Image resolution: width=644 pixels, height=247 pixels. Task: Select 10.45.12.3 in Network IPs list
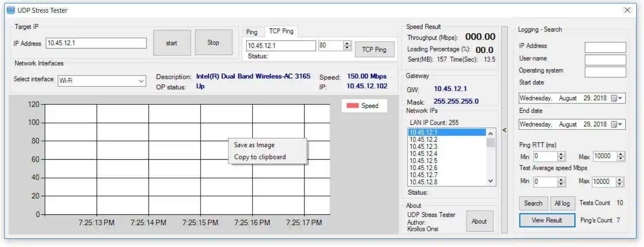447,147
